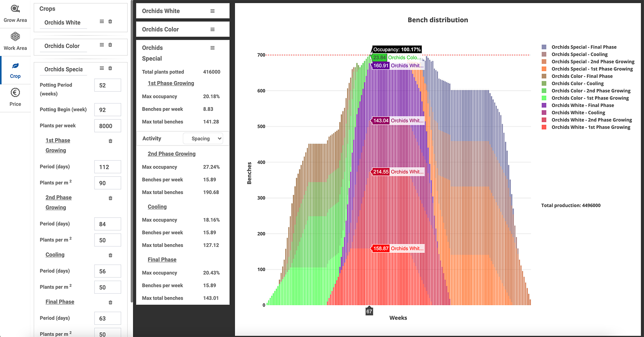Delete the 1st Phase Growing stage
The image size is (644, 337).
110,141
